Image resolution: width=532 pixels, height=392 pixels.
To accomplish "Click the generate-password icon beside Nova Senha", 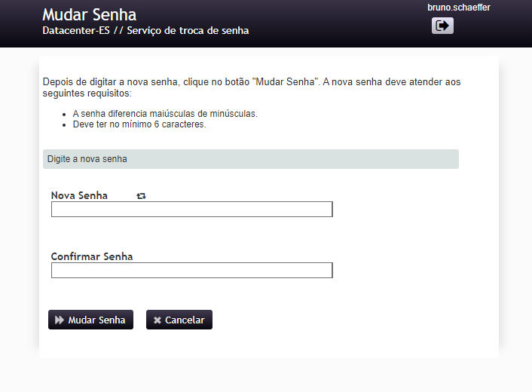I will coord(141,195).
